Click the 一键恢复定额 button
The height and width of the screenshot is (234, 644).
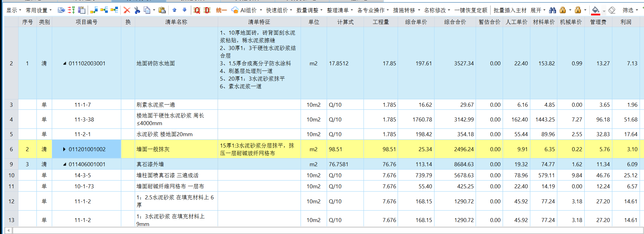[471, 10]
